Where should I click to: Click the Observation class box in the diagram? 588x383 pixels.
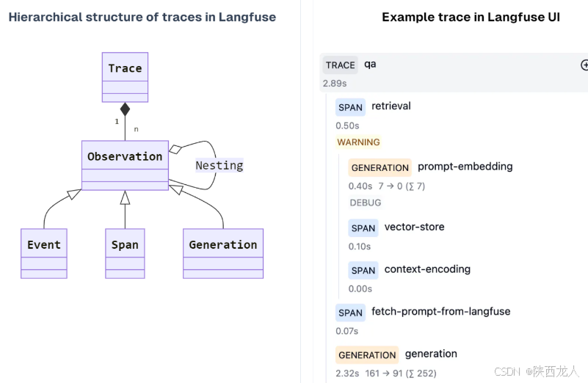125,165
